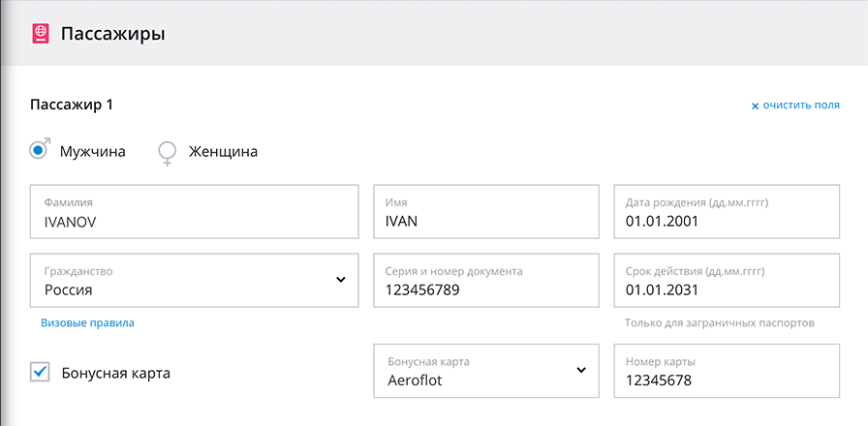868x426 pixels.
Task: Select the Женщина radio button
Action: coord(168,152)
